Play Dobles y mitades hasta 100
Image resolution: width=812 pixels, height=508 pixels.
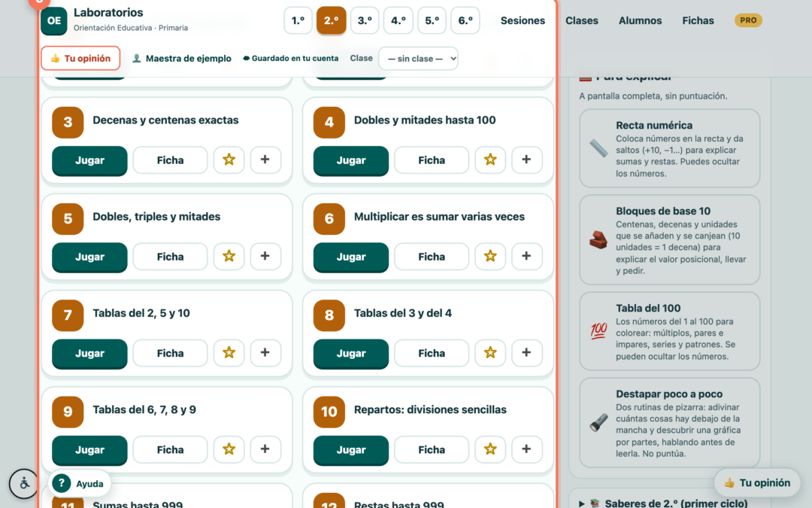tap(351, 160)
